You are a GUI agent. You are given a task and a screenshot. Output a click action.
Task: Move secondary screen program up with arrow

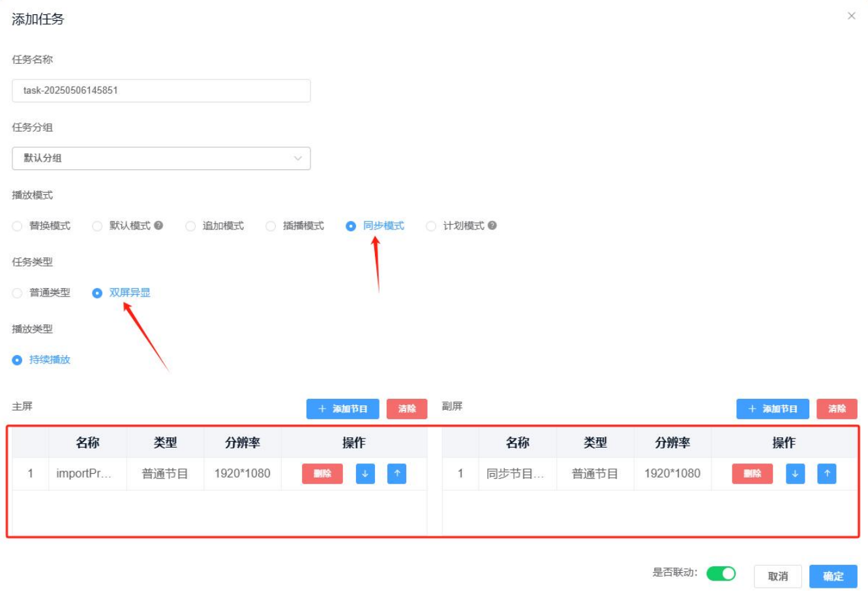tap(826, 474)
